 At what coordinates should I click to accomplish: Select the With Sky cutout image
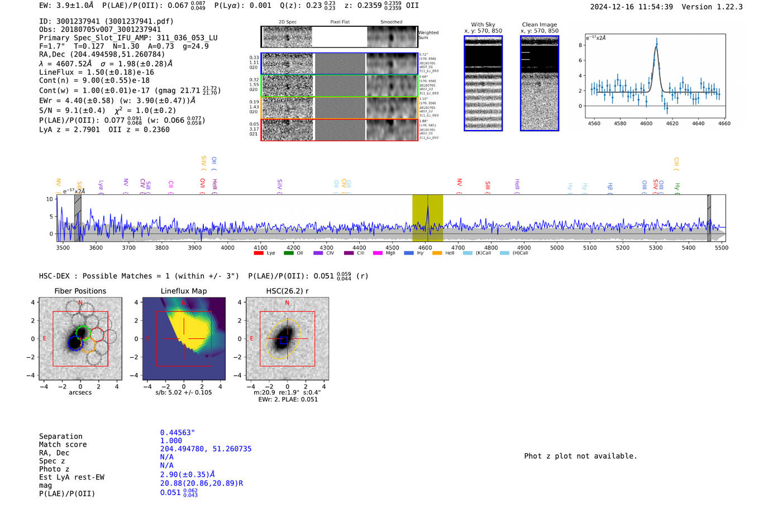click(x=483, y=83)
